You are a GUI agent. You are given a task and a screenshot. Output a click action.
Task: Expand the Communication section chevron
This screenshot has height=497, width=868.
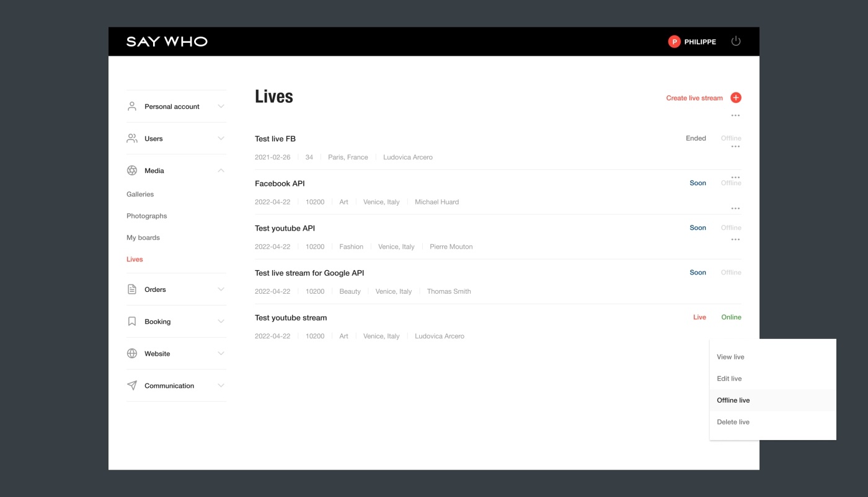point(221,385)
